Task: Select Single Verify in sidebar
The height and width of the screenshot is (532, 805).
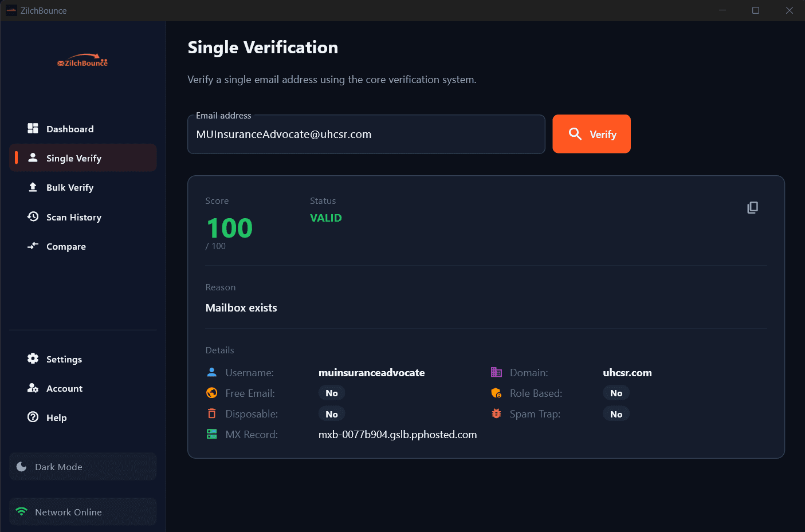Action: (x=83, y=158)
